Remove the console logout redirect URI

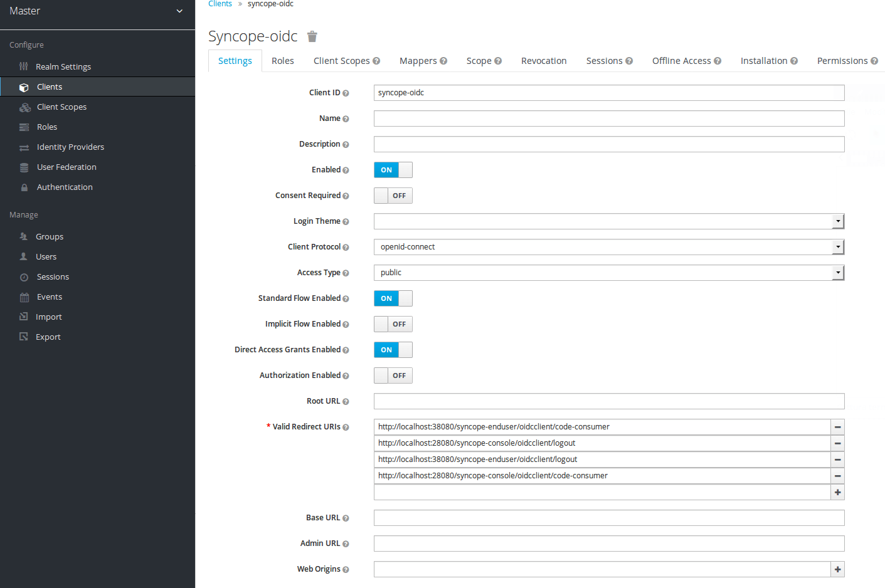pyautogui.click(x=837, y=443)
